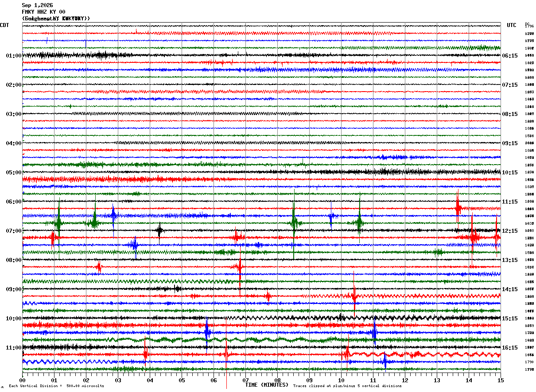
Task: Select the 04:00 CDT row label
Action: tap(14, 143)
